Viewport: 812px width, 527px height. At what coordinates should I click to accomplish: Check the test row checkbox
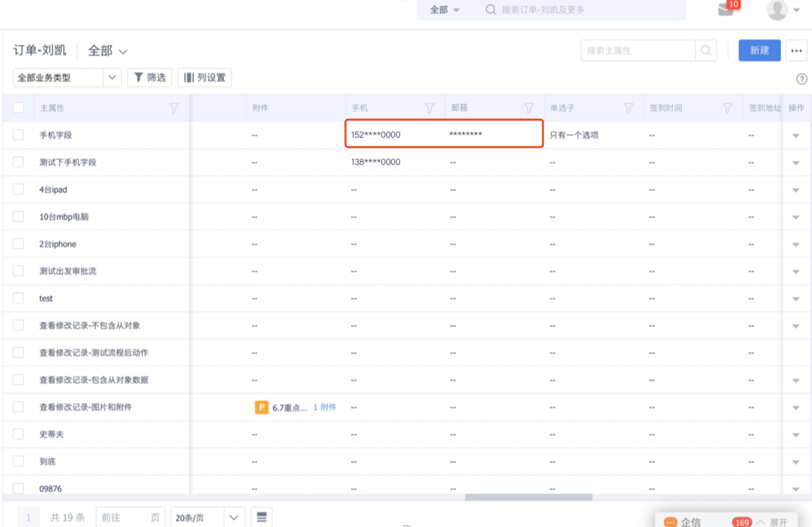click(18, 298)
